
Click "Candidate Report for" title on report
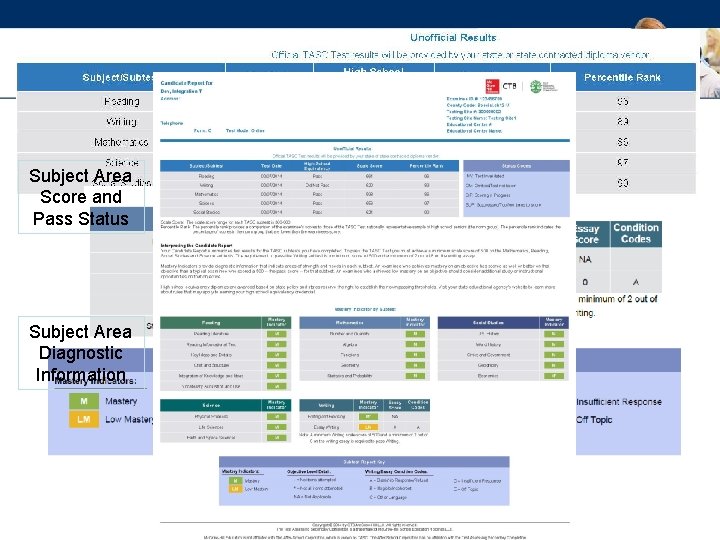tap(186, 83)
